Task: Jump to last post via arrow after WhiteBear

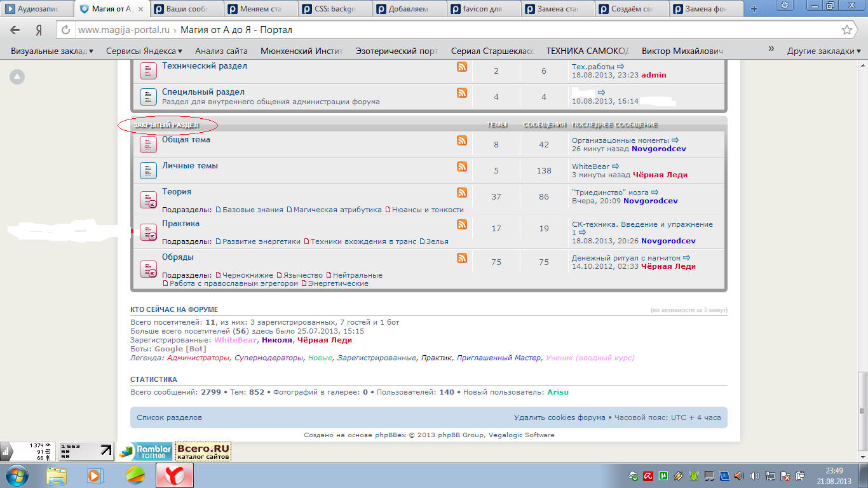Action: point(615,166)
